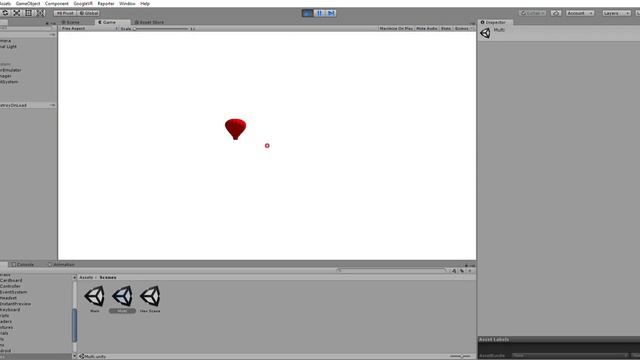Select the Rotate tool in the toolbar

point(5,13)
